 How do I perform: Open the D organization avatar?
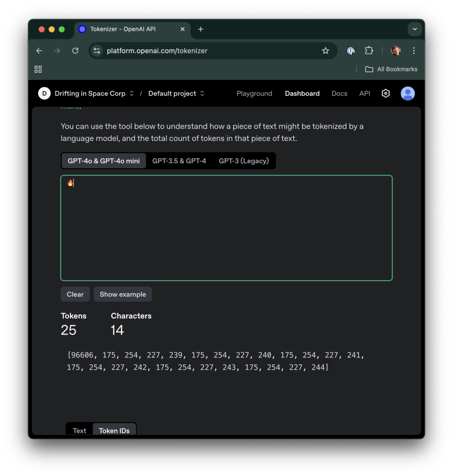(44, 94)
